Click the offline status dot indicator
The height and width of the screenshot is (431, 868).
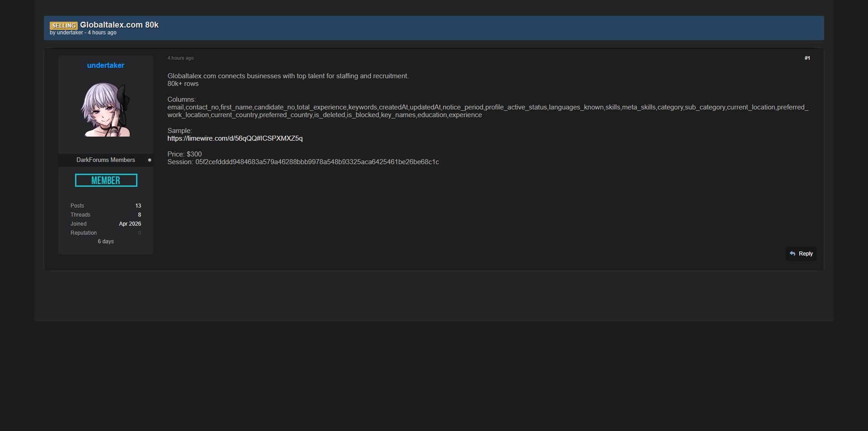coord(150,160)
